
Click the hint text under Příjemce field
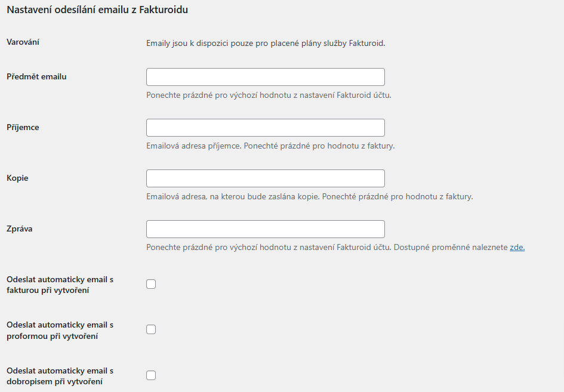coord(270,146)
